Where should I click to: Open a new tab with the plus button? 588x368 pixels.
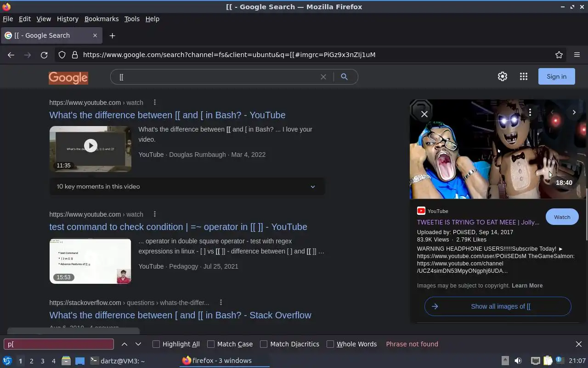pyautogui.click(x=112, y=35)
